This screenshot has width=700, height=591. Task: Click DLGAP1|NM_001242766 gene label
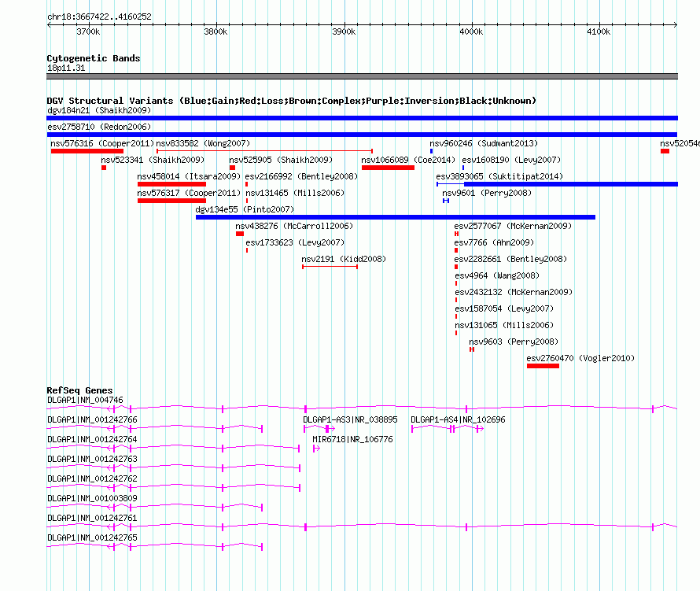92,420
